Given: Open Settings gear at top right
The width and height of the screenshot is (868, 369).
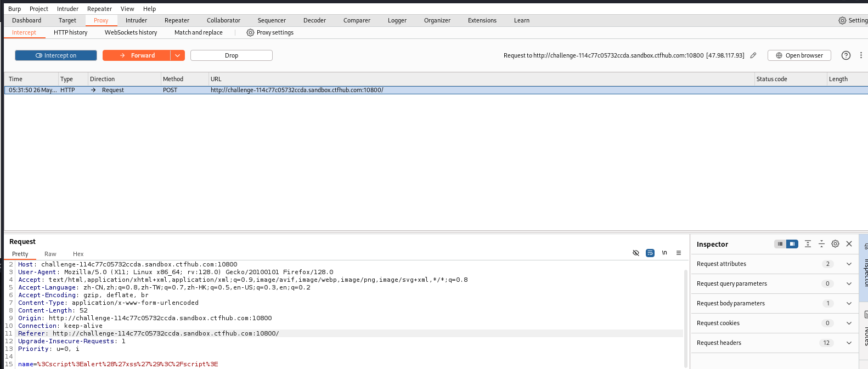Looking at the screenshot, I should (x=853, y=20).
